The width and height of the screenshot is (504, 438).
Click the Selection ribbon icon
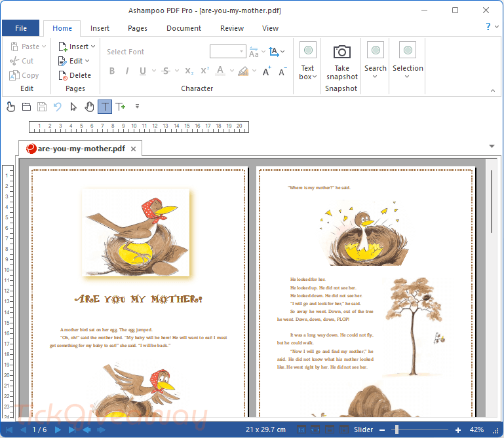[x=408, y=50]
